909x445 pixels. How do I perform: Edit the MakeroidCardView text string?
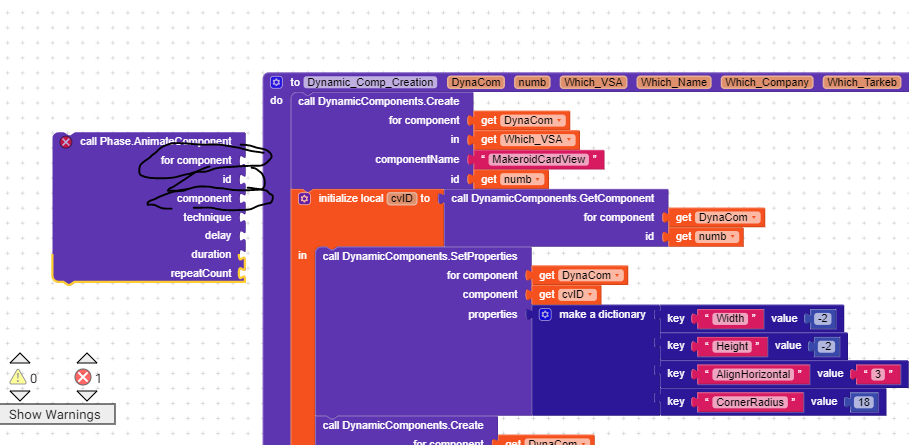[539, 159]
